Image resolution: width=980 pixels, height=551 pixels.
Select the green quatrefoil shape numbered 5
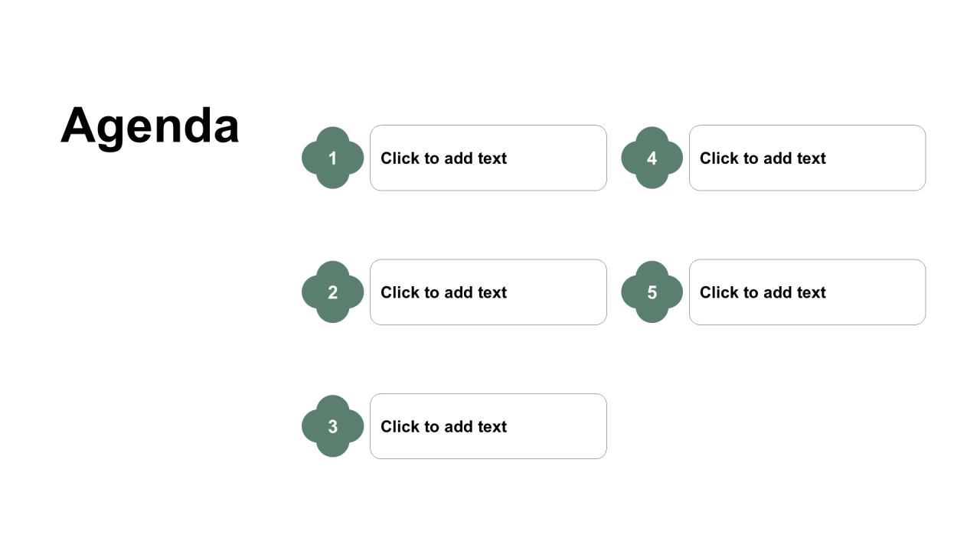click(652, 292)
